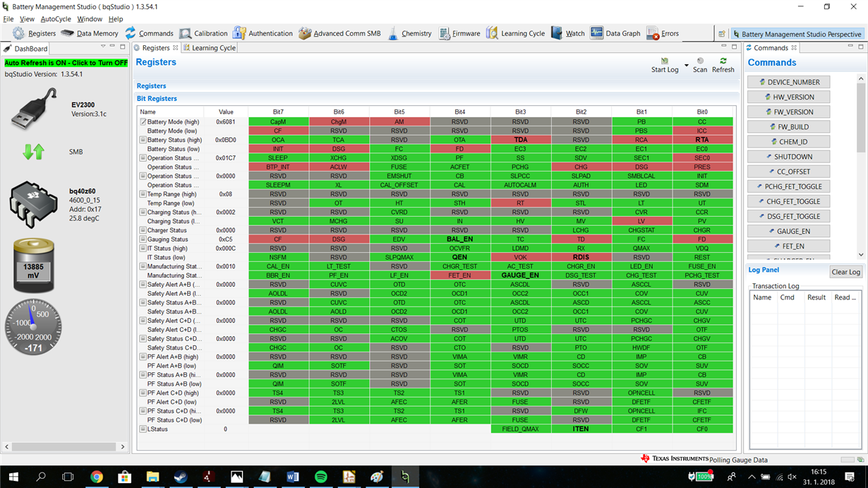Open Registers from the main toolbar

[35, 33]
